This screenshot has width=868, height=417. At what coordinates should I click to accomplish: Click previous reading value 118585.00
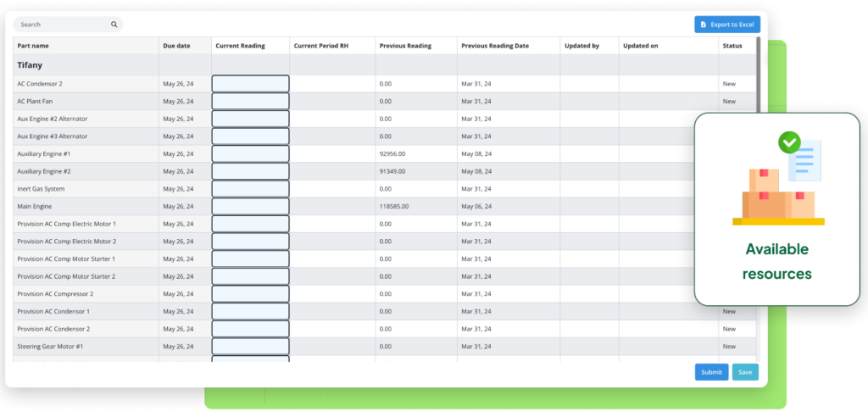click(394, 206)
